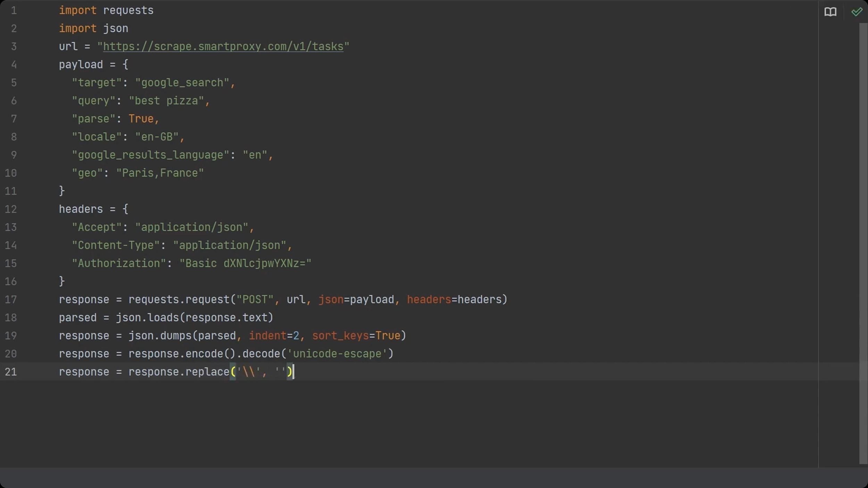This screenshot has width=868, height=488.
Task: Click the 'unicode-escape' string literal
Action: tap(337, 354)
